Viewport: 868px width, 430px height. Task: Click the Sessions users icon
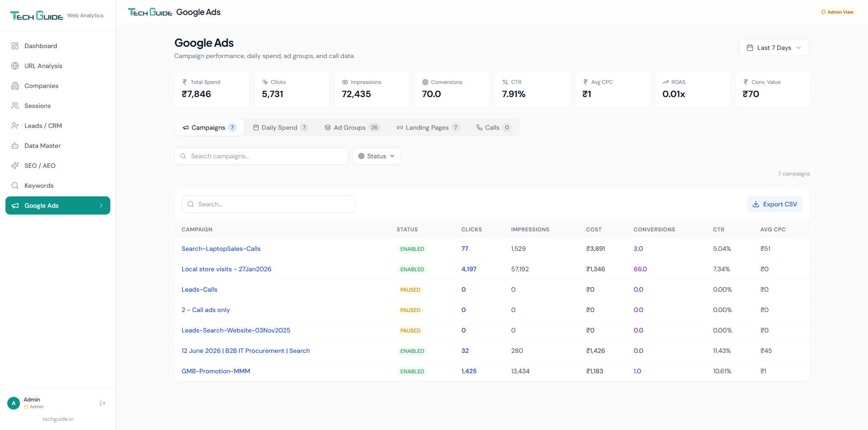point(15,106)
